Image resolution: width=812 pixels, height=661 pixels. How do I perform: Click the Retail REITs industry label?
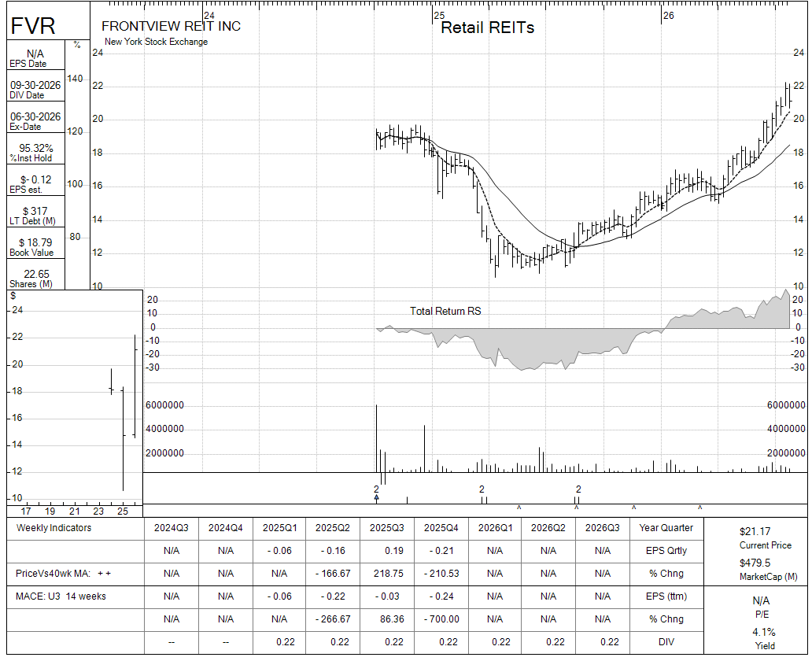point(487,28)
